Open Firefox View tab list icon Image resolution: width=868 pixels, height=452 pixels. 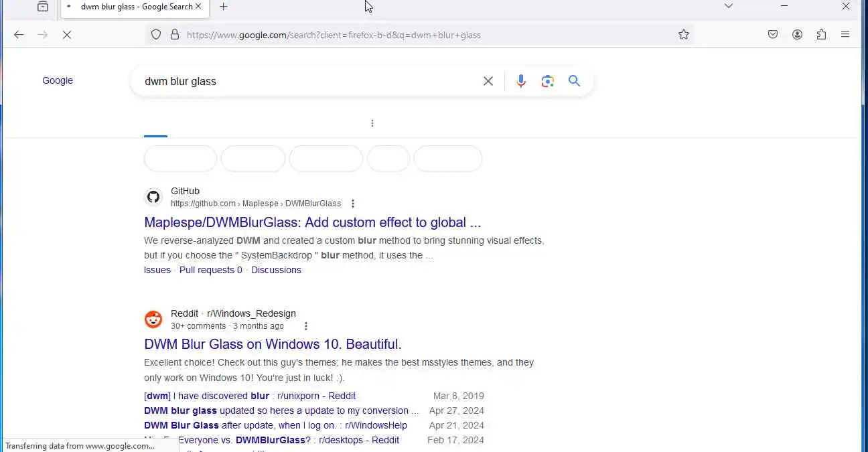point(43,7)
